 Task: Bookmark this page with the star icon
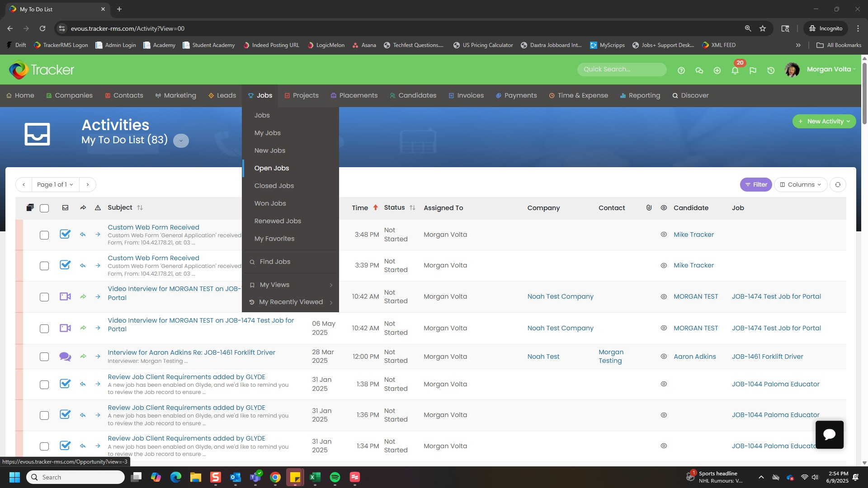click(x=763, y=28)
